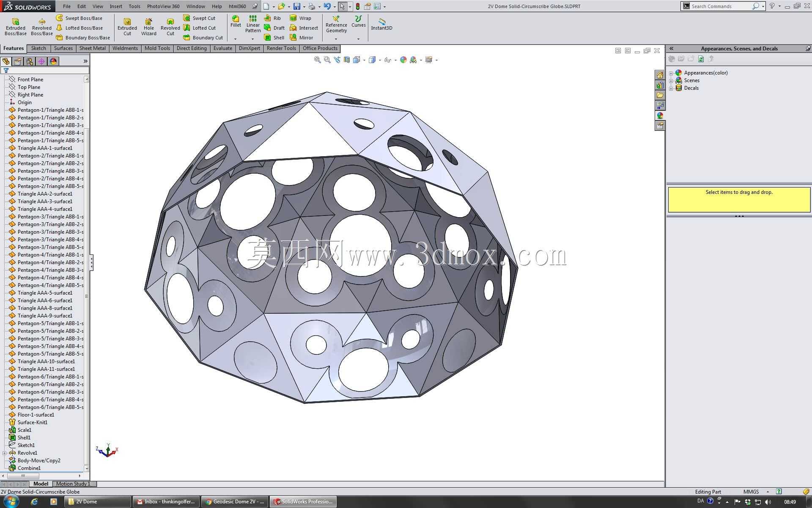The height and width of the screenshot is (508, 812).
Task: Apply the Shell feature tool
Action: click(274, 38)
